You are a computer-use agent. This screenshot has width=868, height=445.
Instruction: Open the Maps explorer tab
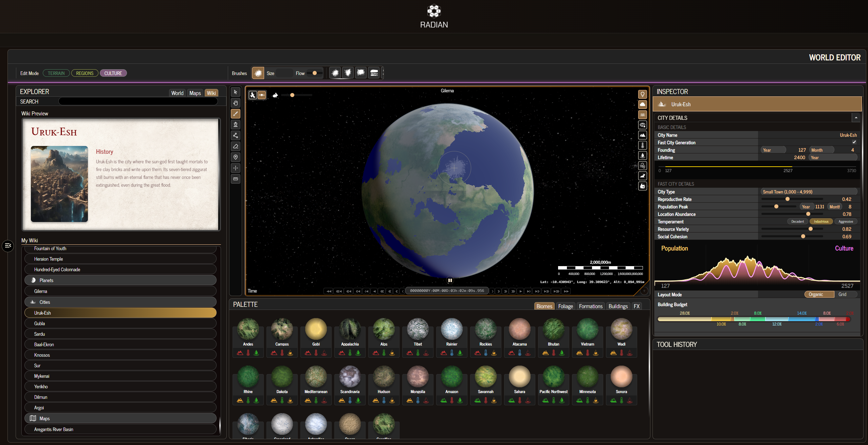195,93
